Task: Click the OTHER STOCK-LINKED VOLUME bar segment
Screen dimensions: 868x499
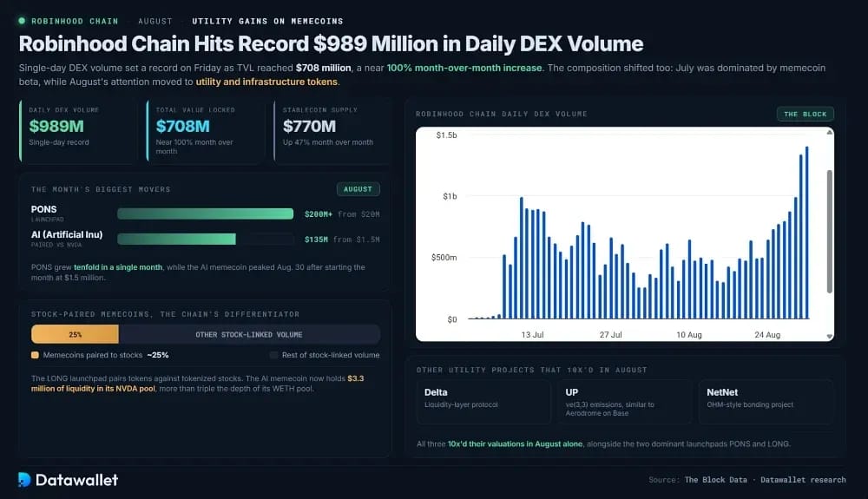Action: 249,334
